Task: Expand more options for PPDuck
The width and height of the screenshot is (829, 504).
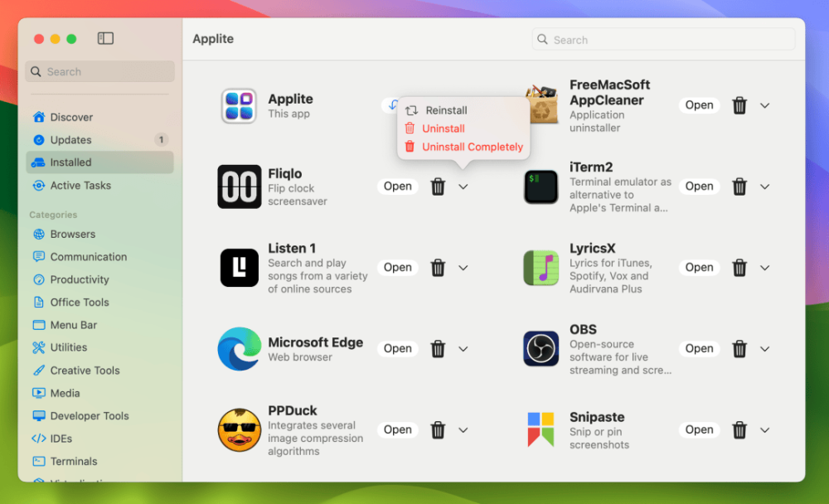Action: pos(463,430)
